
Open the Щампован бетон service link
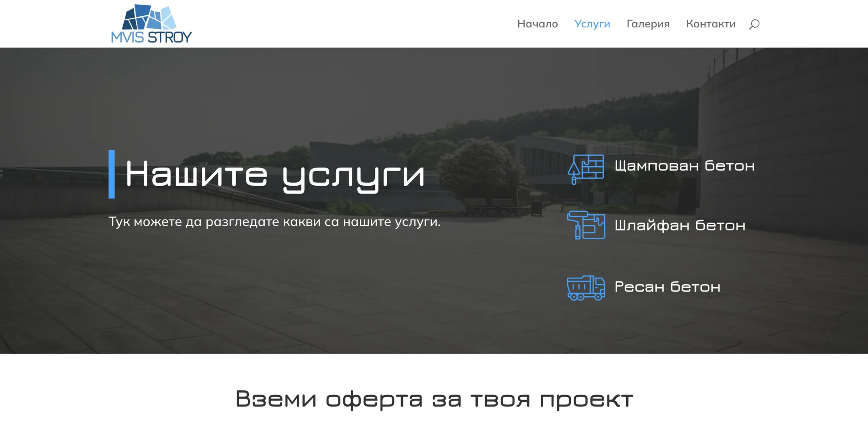[x=684, y=166]
